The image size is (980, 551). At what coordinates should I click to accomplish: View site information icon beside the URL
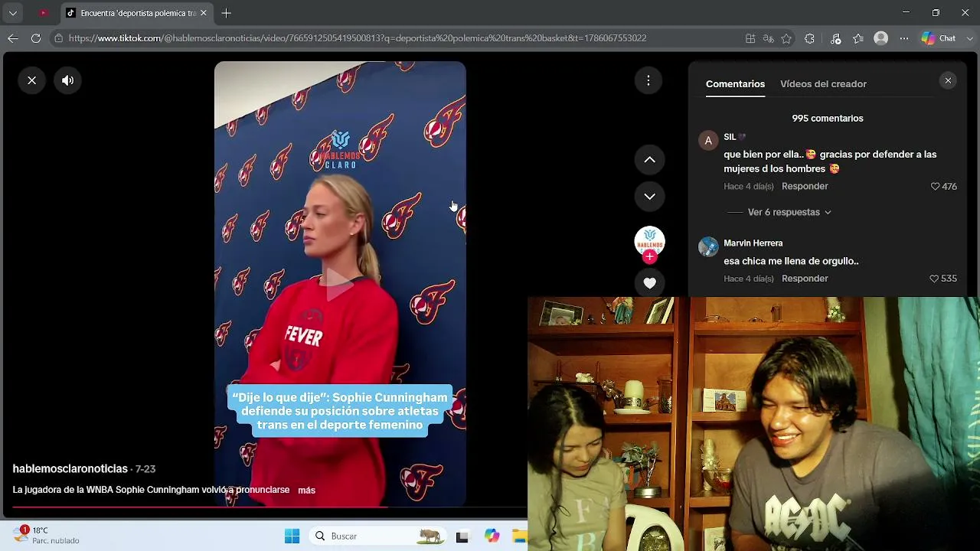[58, 38]
